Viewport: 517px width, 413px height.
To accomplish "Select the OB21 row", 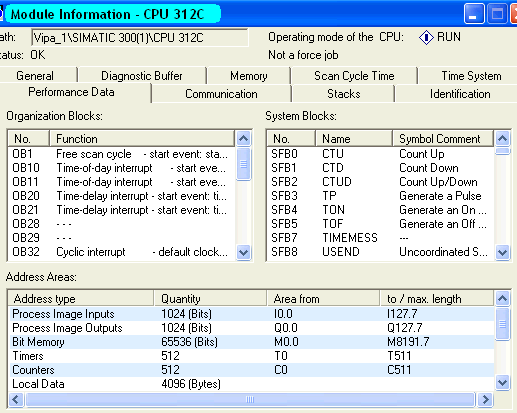I will click(121, 210).
